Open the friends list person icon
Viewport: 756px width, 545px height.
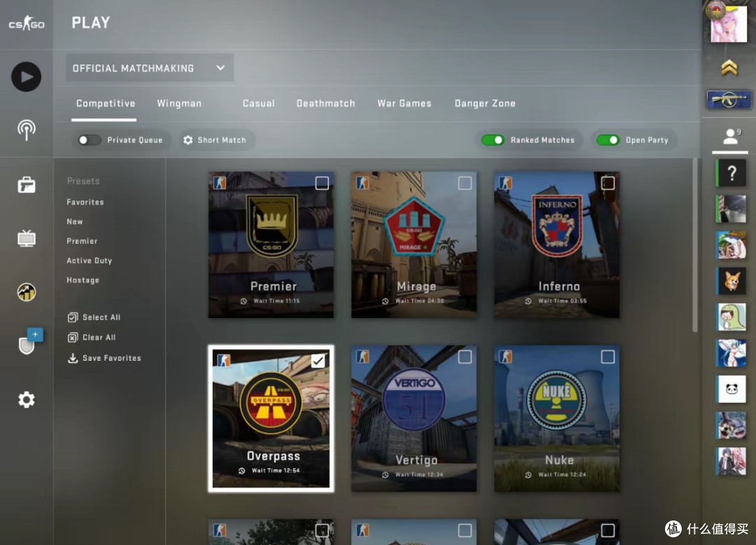click(x=730, y=137)
